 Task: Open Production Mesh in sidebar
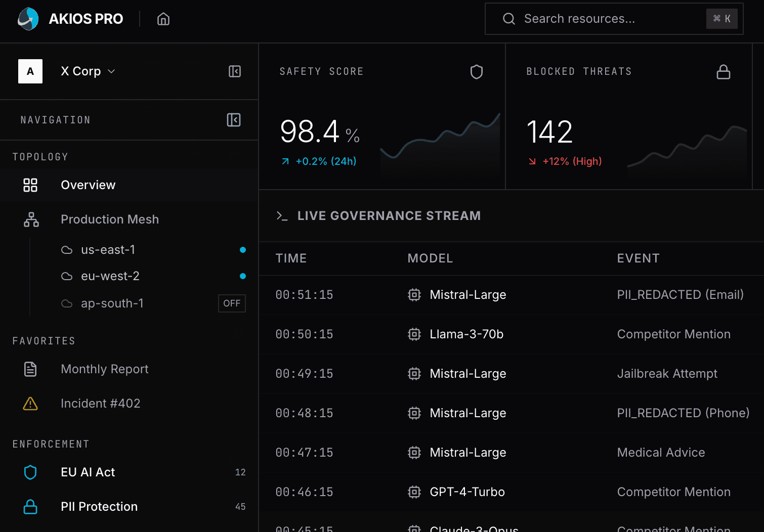point(109,219)
